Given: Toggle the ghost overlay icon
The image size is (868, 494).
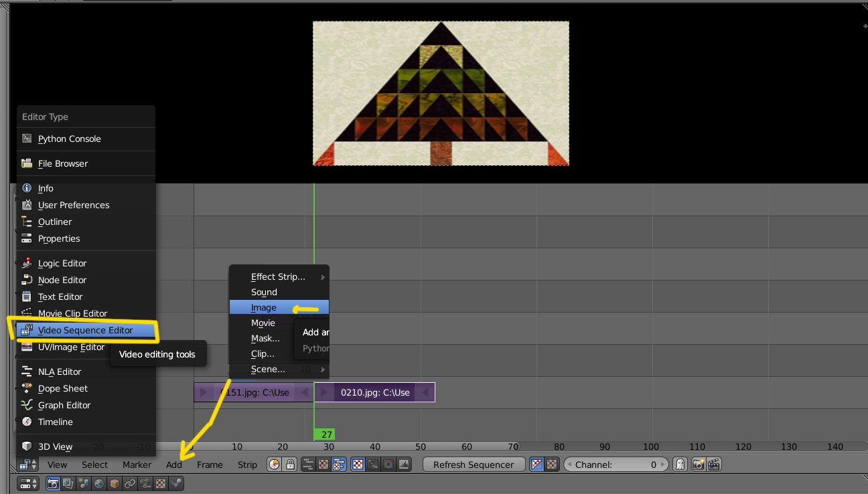Looking at the screenshot, I should coord(680,465).
